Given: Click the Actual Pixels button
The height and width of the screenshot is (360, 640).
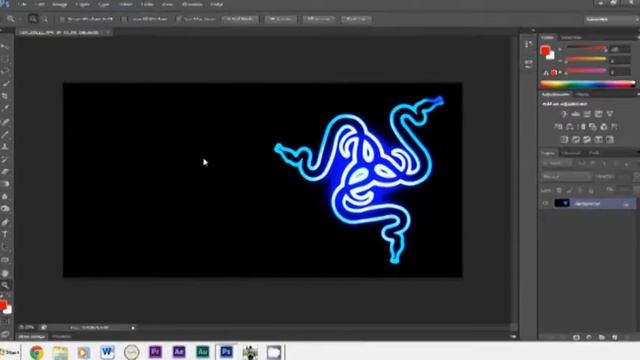Looking at the screenshot, I should click(x=240, y=19).
